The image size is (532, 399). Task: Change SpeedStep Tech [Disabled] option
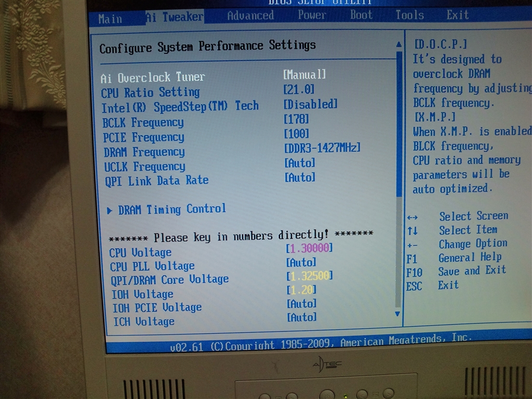311,104
